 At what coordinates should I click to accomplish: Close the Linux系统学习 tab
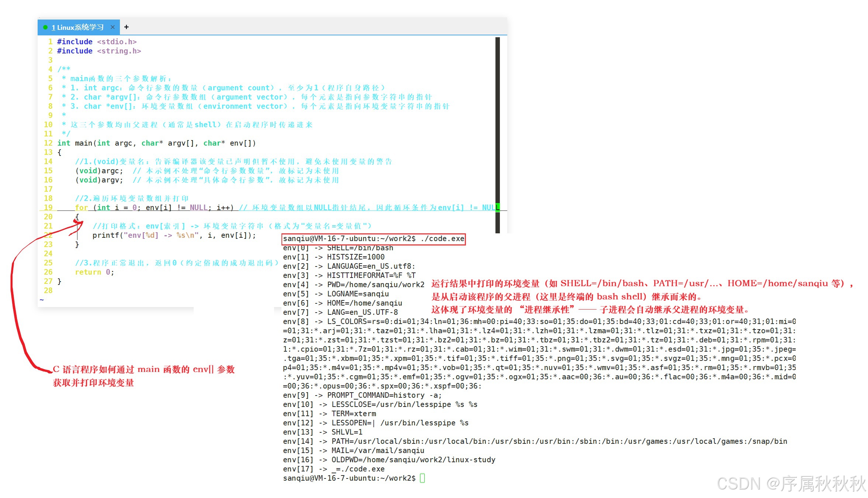(113, 27)
